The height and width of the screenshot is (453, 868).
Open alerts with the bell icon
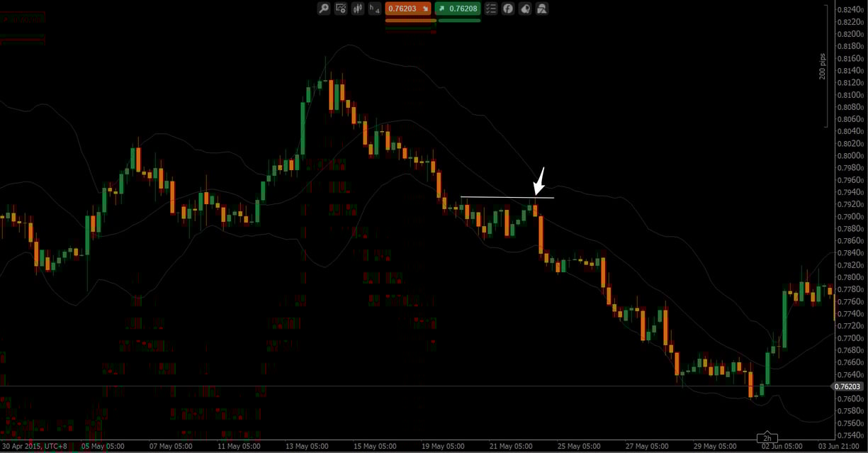point(524,8)
